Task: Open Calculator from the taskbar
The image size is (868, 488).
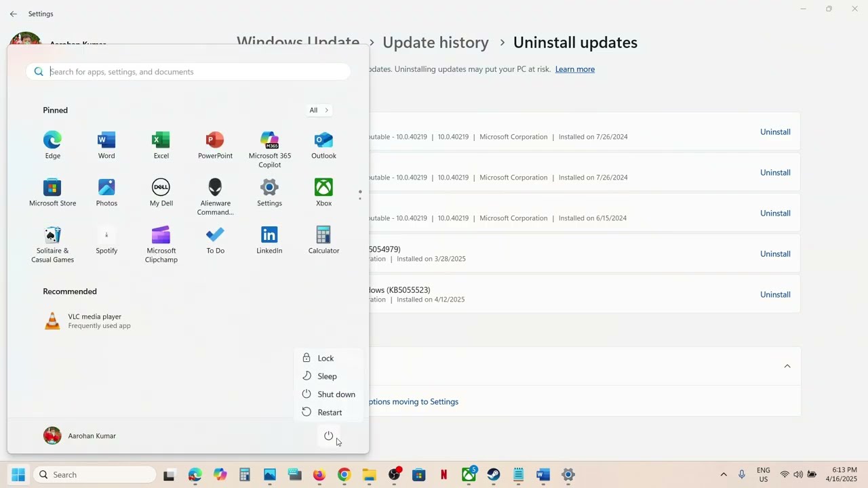Action: click(x=245, y=474)
